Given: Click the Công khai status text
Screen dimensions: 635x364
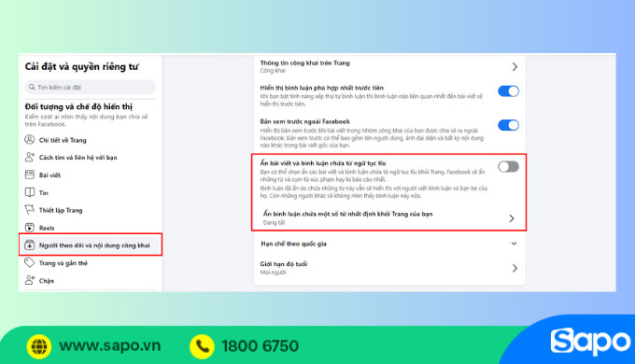Looking at the screenshot, I should coord(273,70).
